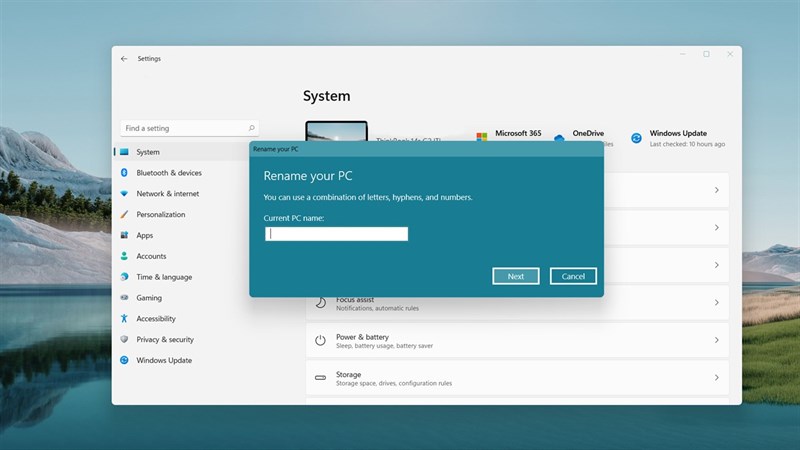Viewport: 800px width, 450px height.
Task: Expand the Focus assist row chevron
Action: tap(717, 303)
